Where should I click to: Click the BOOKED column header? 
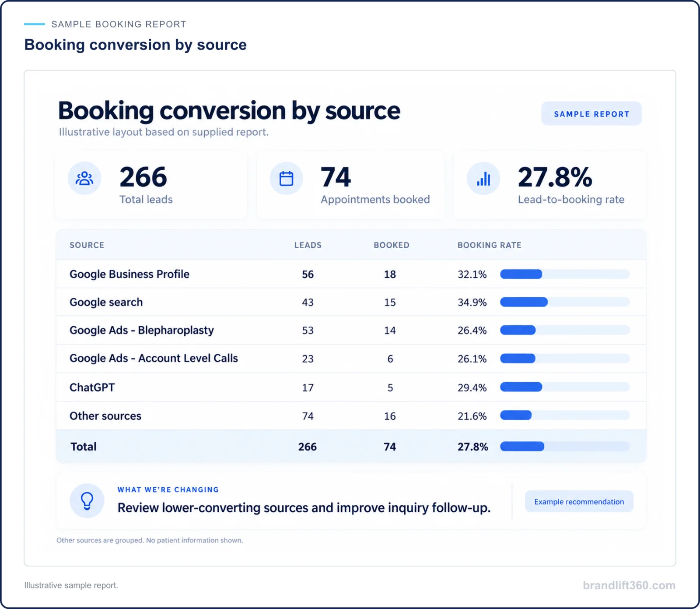point(392,245)
